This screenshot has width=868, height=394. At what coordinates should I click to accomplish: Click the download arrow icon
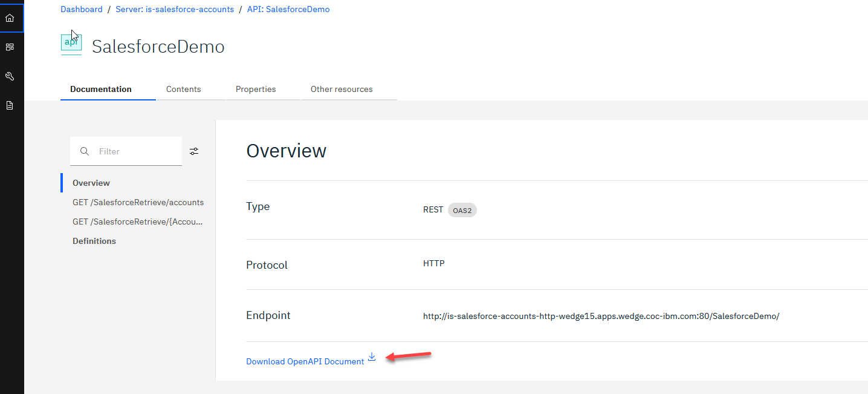[x=372, y=357]
